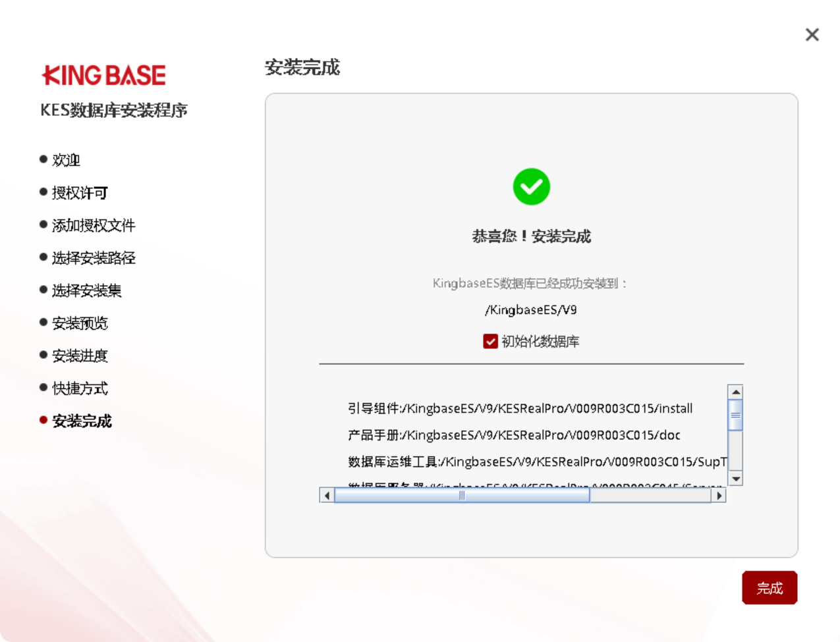Click the 安装完成 page heading
The width and height of the screenshot is (840, 642).
click(302, 67)
